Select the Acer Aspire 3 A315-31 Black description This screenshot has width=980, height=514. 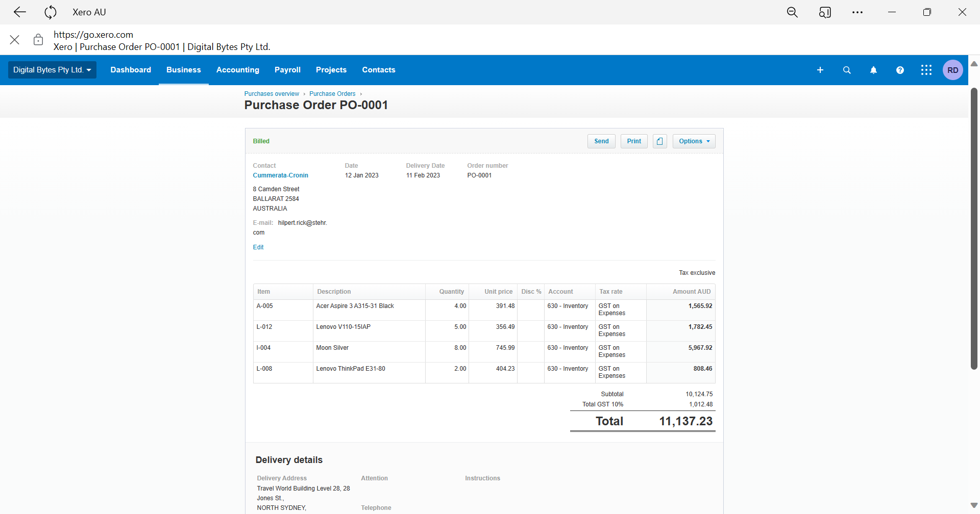(x=355, y=306)
